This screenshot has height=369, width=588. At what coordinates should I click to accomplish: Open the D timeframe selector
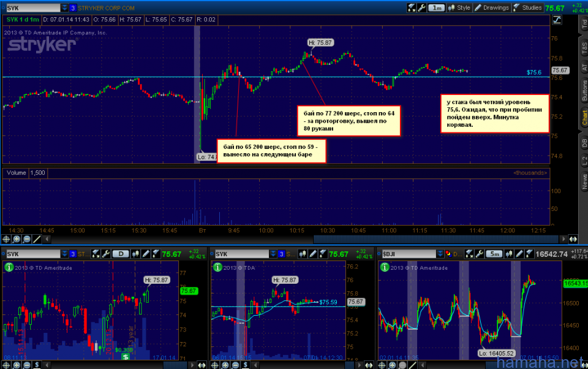point(121,254)
